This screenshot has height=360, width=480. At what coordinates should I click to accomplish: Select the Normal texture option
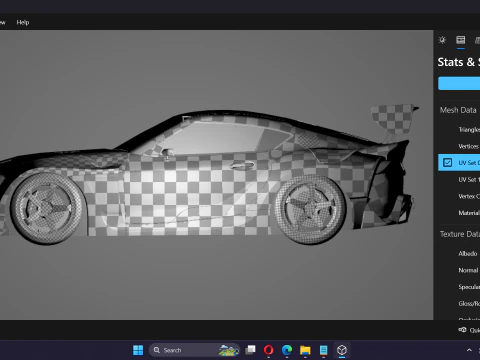tap(468, 270)
